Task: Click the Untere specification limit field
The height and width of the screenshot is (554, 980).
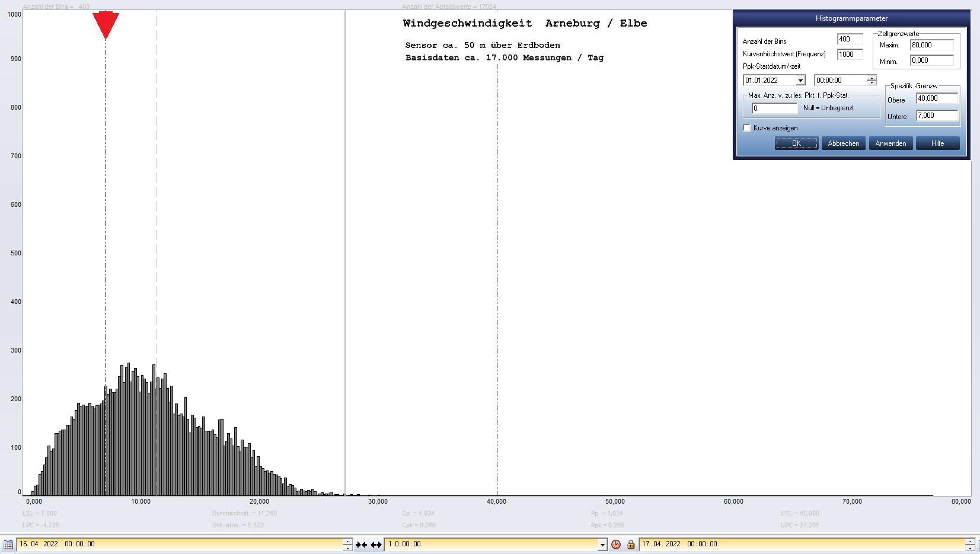Action: [x=937, y=116]
